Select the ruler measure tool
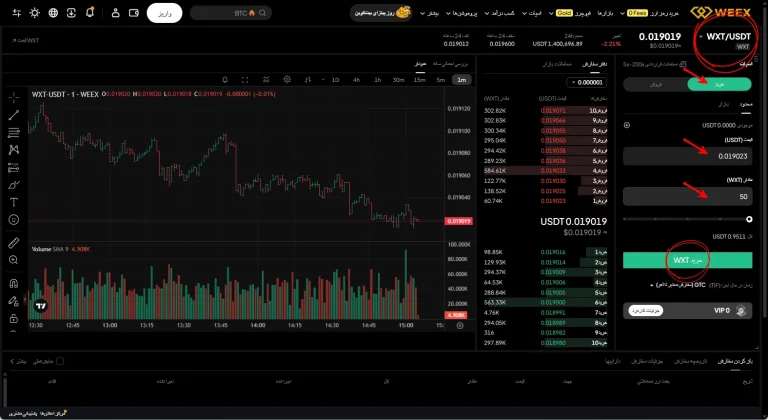 click(x=14, y=243)
